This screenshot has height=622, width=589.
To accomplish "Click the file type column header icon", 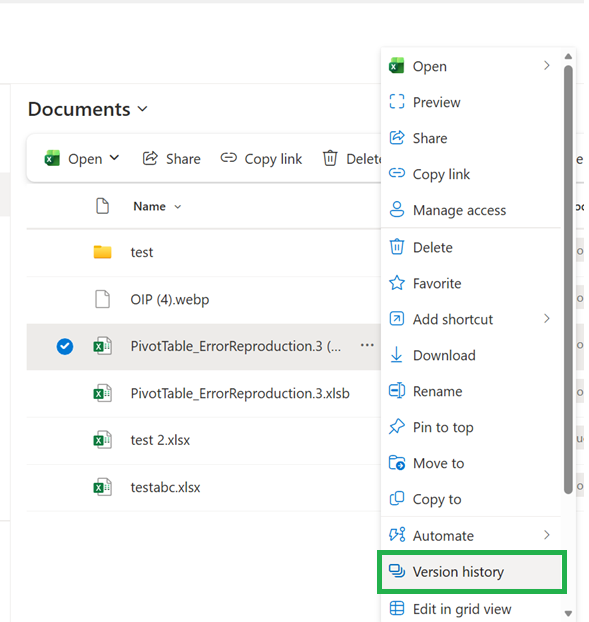I will click(x=102, y=206).
